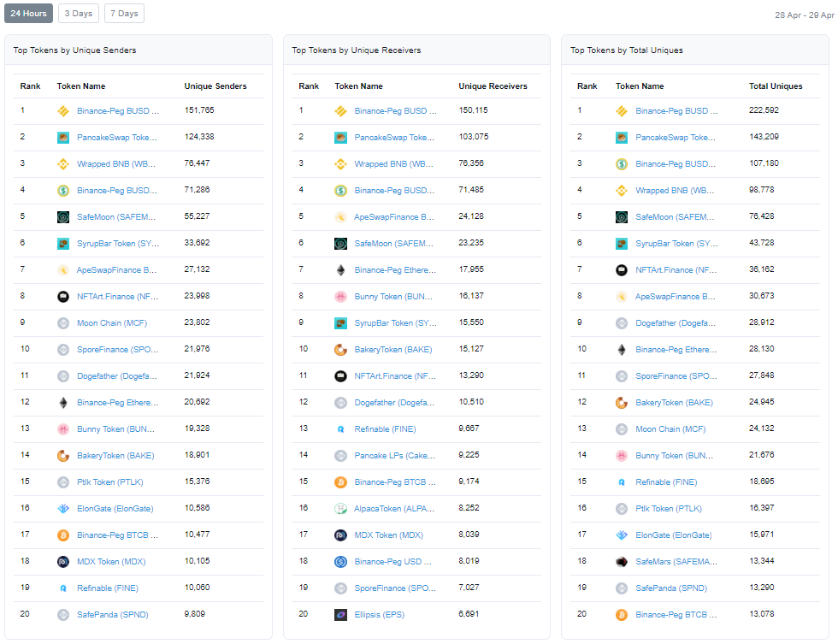Click Binance-Peg Ethereum icon in Unique Senders table
This screenshot has height=644, width=838.
pyautogui.click(x=63, y=403)
